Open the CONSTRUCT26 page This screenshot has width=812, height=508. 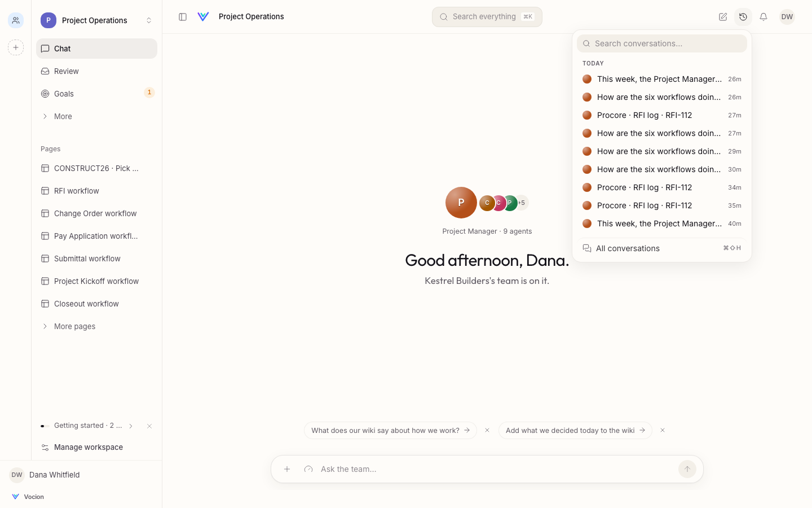[96, 168]
